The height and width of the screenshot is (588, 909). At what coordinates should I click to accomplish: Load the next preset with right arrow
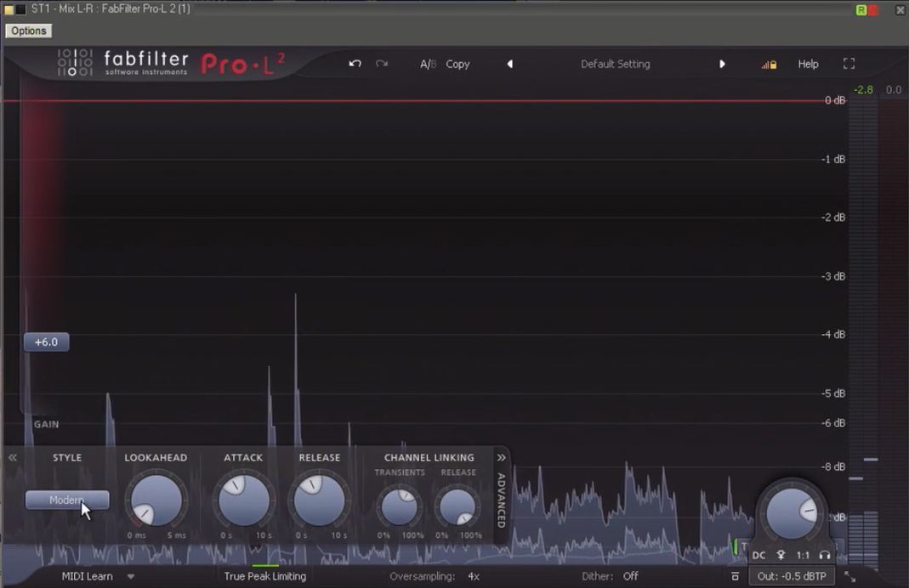(x=722, y=64)
